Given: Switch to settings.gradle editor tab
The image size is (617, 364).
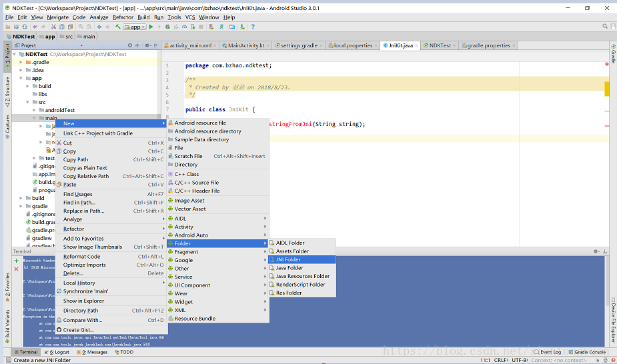Looking at the screenshot, I should tap(299, 45).
